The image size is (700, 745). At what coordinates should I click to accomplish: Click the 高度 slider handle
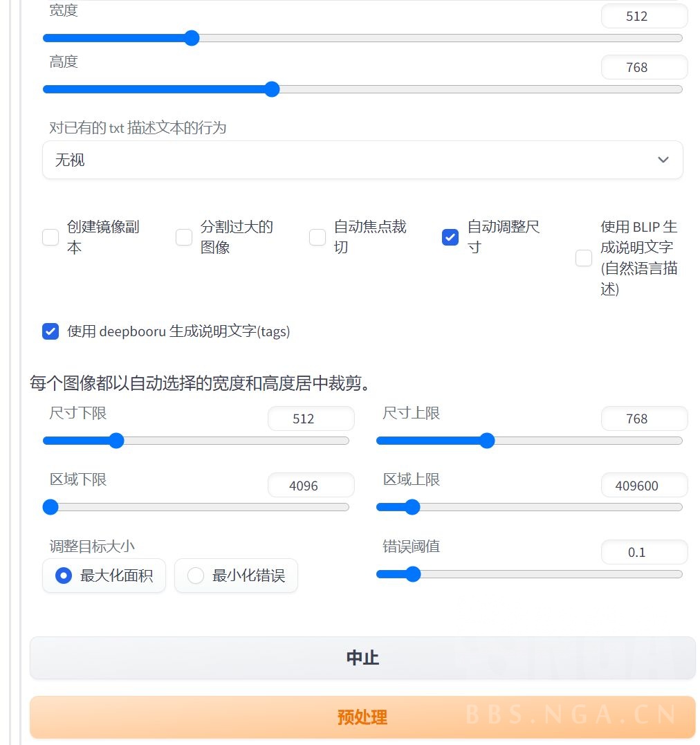tap(272, 89)
